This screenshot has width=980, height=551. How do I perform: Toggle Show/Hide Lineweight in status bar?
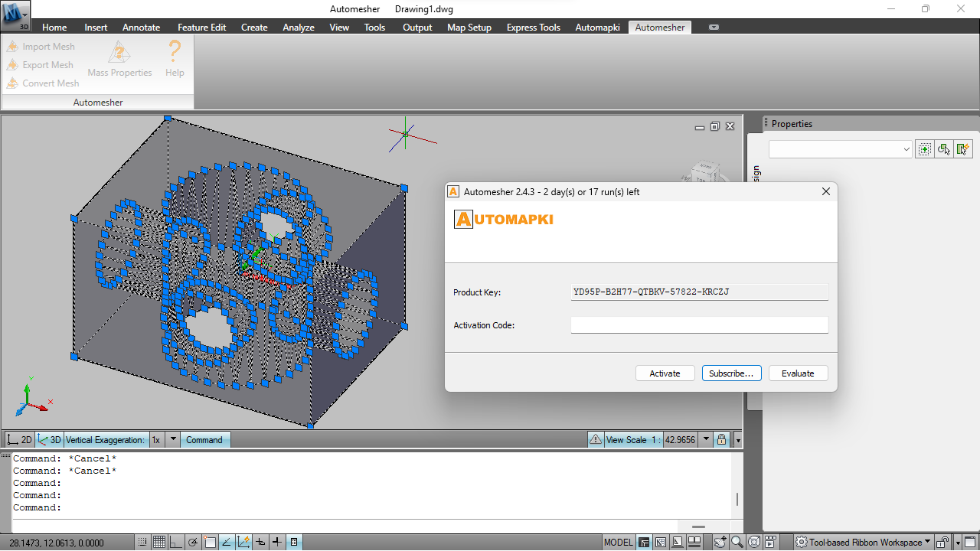277,543
